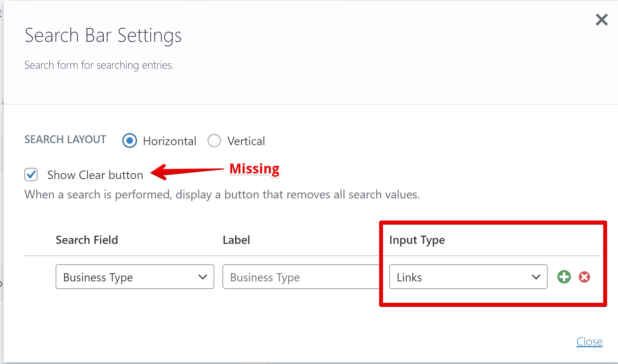This screenshot has width=618, height=364.
Task: Close the Search Bar Settings dialog via X icon
Action: pos(602,20)
